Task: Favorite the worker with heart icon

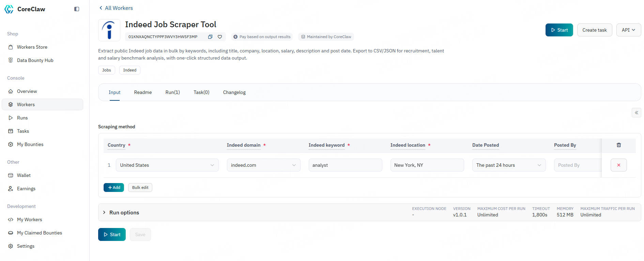Action: (x=220, y=37)
